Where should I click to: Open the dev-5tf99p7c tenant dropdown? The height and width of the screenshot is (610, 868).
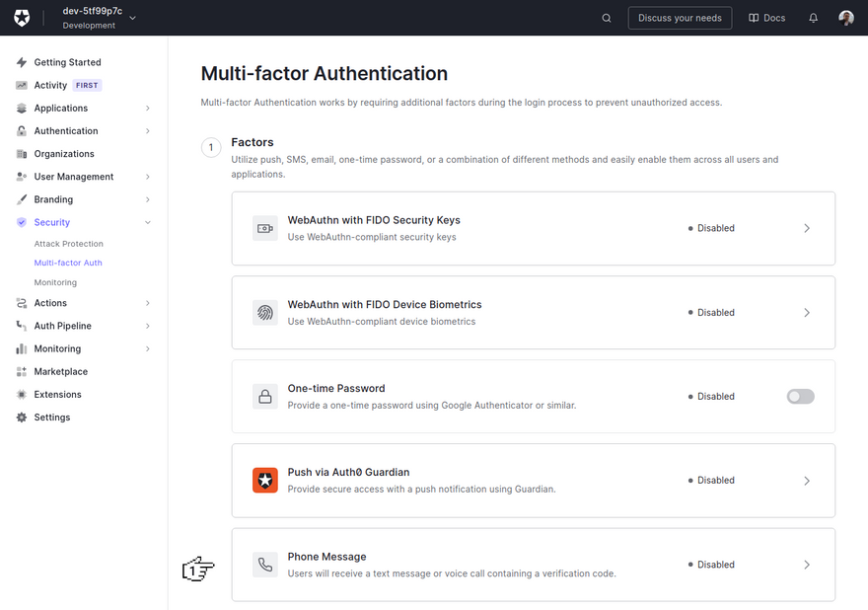(99, 18)
